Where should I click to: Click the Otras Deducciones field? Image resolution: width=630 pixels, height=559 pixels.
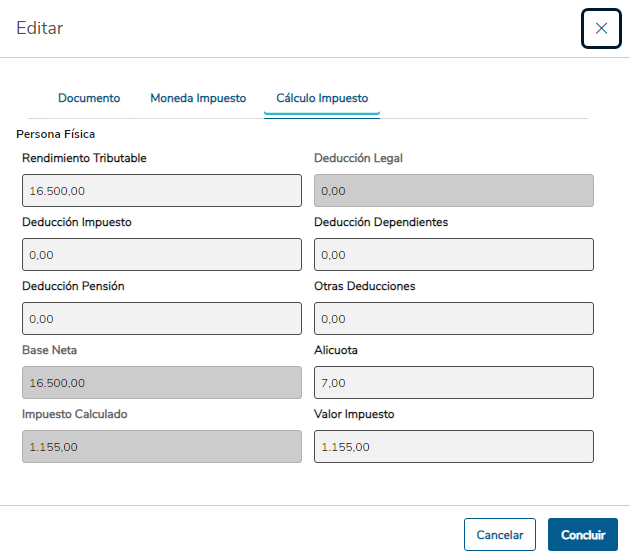tap(453, 318)
